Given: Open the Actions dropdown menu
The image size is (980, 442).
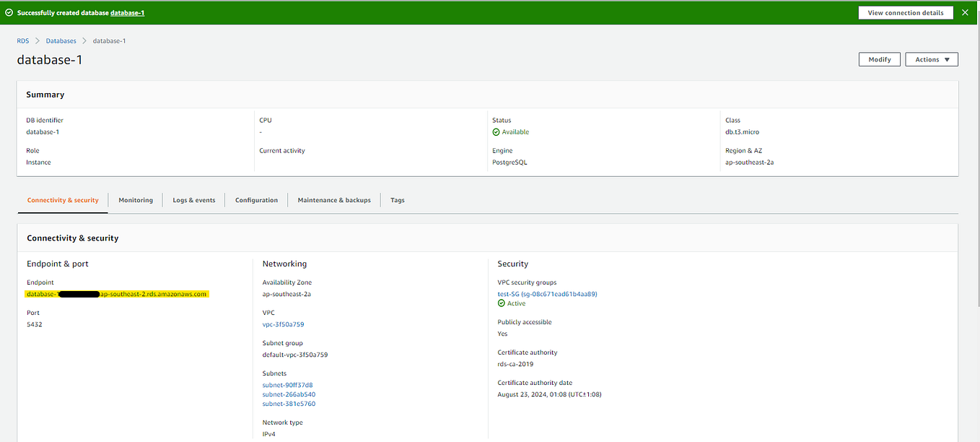Looking at the screenshot, I should [x=932, y=59].
